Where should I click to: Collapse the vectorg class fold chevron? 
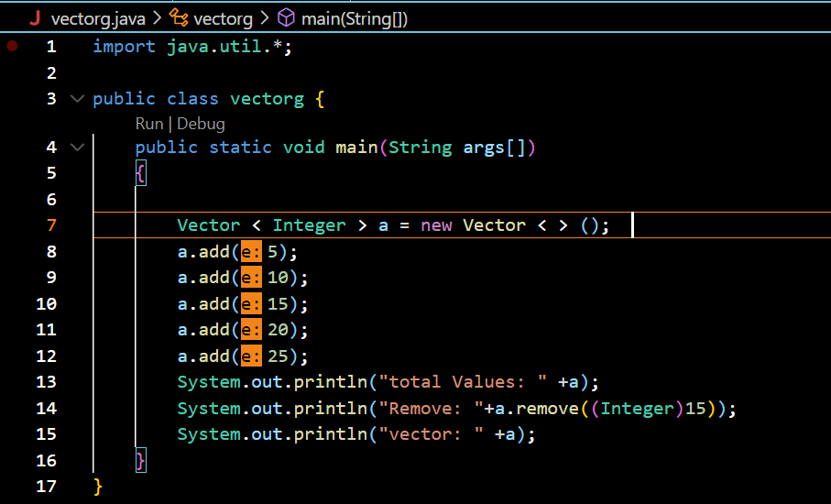[77, 99]
